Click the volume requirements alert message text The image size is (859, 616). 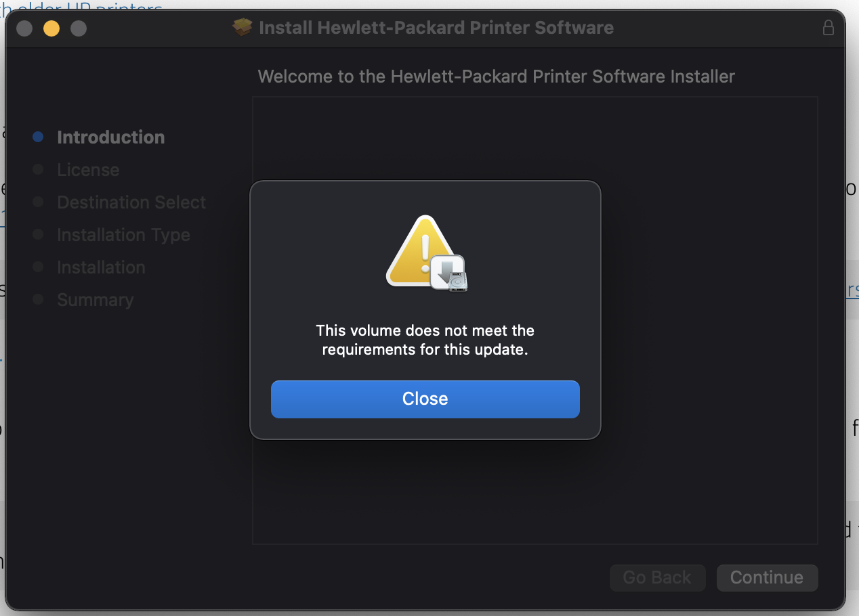pyautogui.click(x=425, y=340)
